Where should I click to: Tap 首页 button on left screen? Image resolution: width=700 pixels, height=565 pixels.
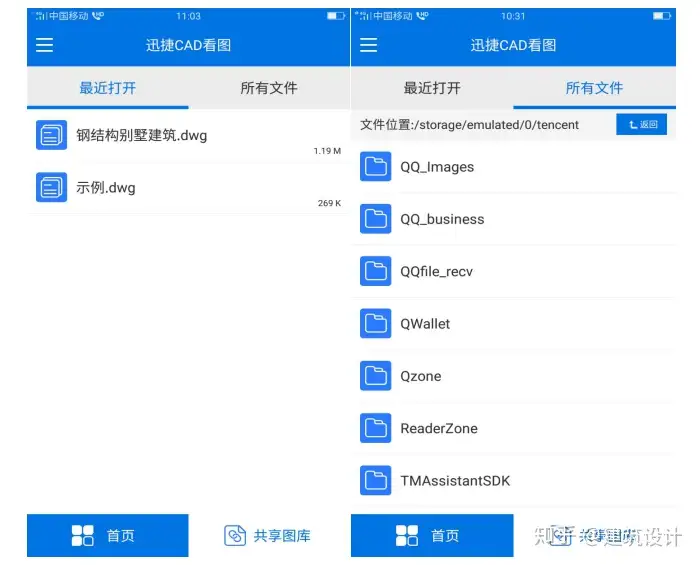pos(108,536)
